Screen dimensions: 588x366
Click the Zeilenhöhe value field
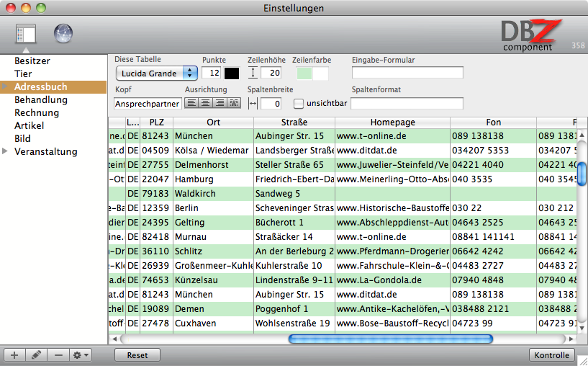(271, 73)
